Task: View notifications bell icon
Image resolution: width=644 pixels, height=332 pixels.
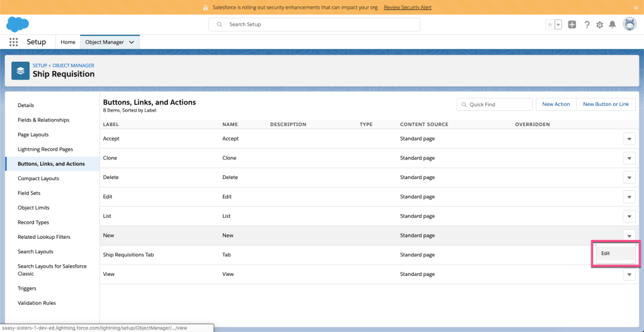Action: pyautogui.click(x=612, y=25)
